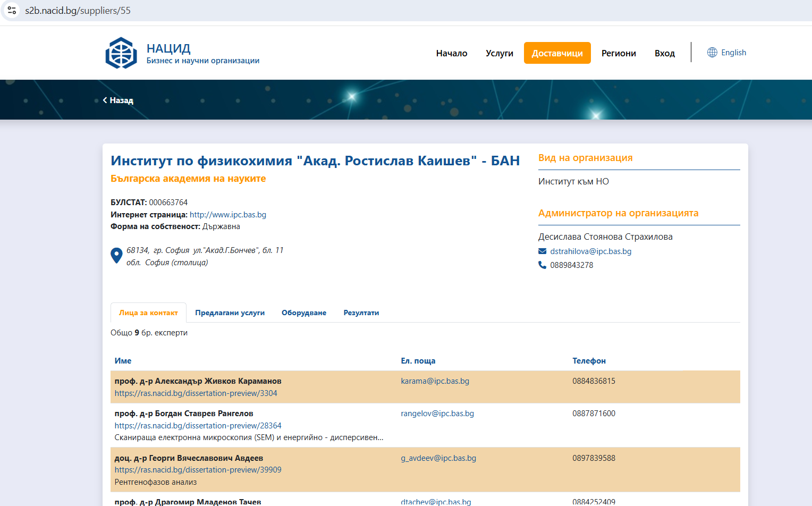Email g_avdeev@ipc.bas.bg
Image resolution: width=812 pixels, height=506 pixels.
[x=438, y=458]
